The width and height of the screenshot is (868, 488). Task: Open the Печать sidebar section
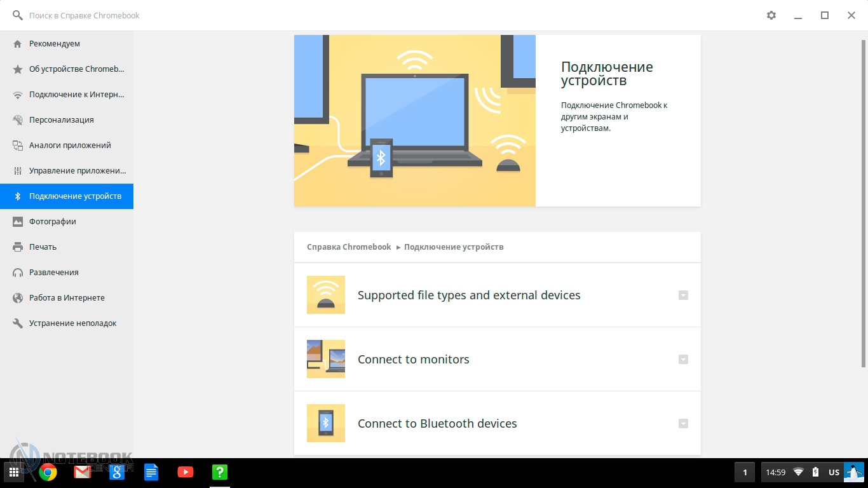pyautogui.click(x=43, y=247)
